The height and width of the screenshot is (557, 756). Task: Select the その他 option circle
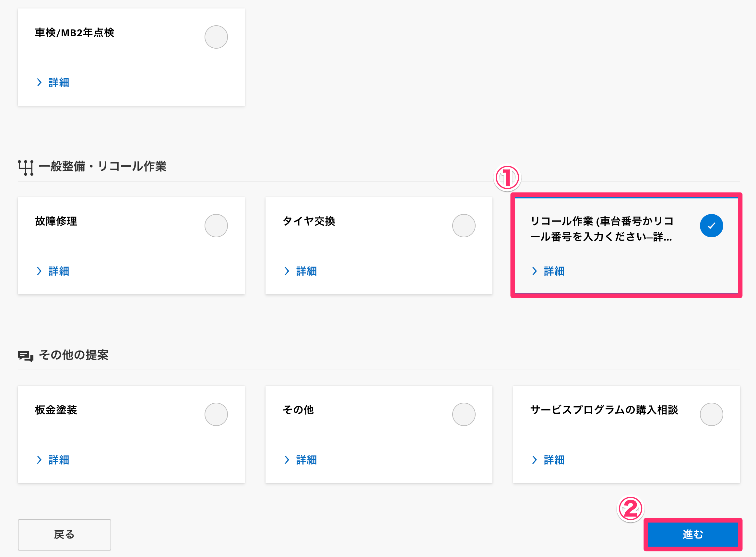464,414
